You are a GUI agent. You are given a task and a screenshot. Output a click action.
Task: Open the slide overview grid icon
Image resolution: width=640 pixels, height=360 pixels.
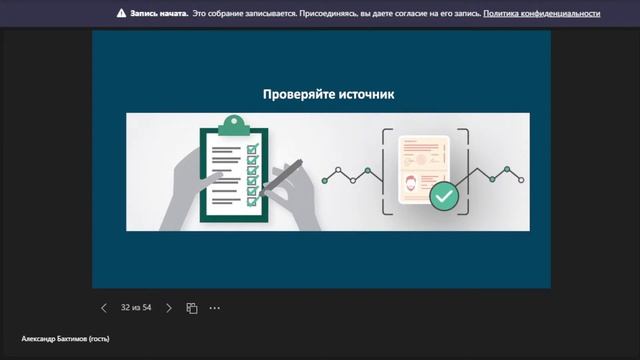[x=192, y=308]
